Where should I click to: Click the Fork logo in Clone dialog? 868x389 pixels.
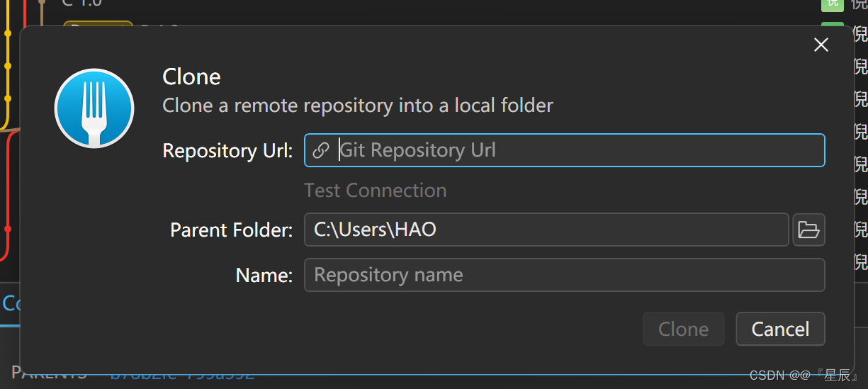[94, 108]
